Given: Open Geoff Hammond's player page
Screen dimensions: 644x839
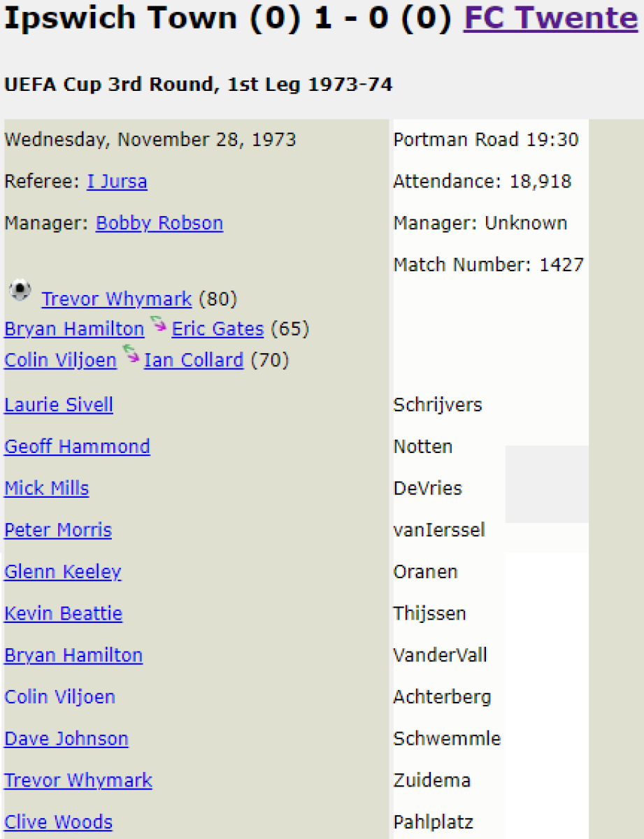Looking at the screenshot, I should 77,446.
